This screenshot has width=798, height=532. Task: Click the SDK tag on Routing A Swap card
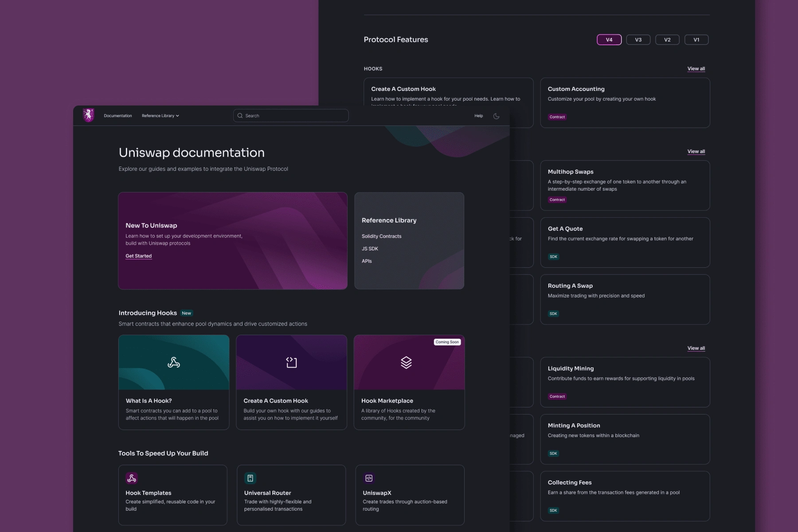click(553, 314)
